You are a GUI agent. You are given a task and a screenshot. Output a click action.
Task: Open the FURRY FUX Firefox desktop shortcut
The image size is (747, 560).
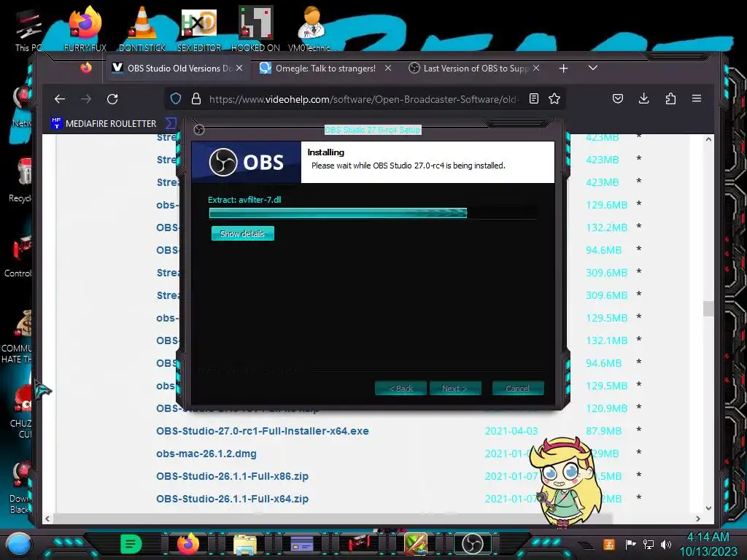coord(85,29)
